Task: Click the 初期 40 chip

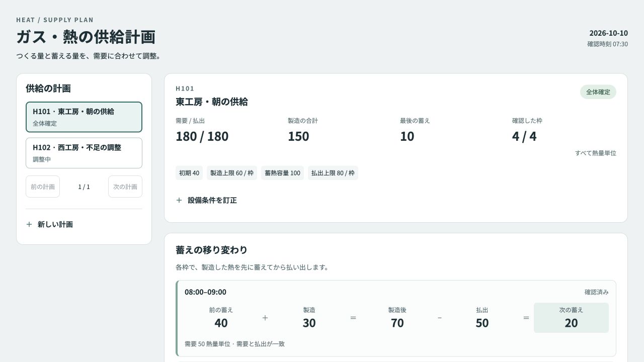Action: [189, 173]
